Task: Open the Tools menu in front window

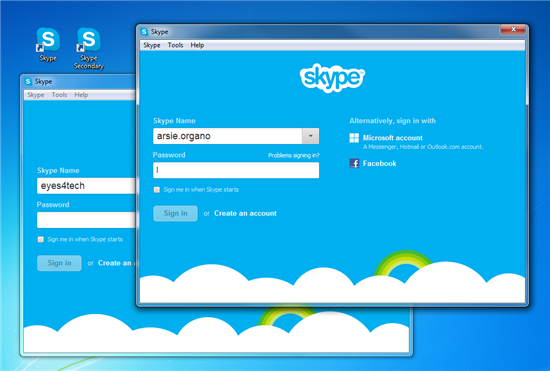Action: tap(175, 45)
